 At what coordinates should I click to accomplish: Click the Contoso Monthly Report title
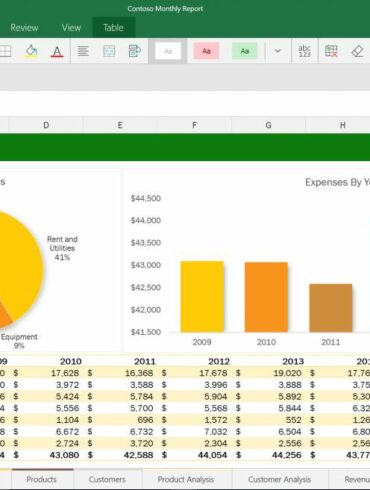tap(165, 9)
